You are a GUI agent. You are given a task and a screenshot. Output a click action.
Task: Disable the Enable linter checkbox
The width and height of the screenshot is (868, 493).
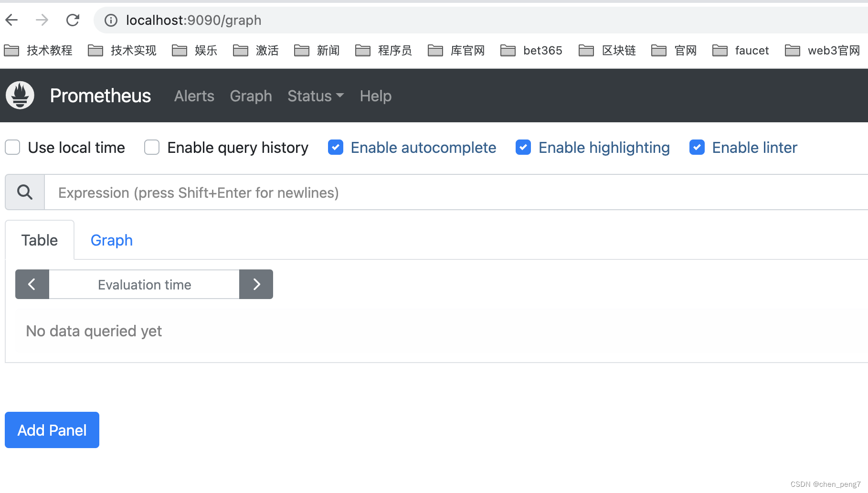(x=697, y=147)
